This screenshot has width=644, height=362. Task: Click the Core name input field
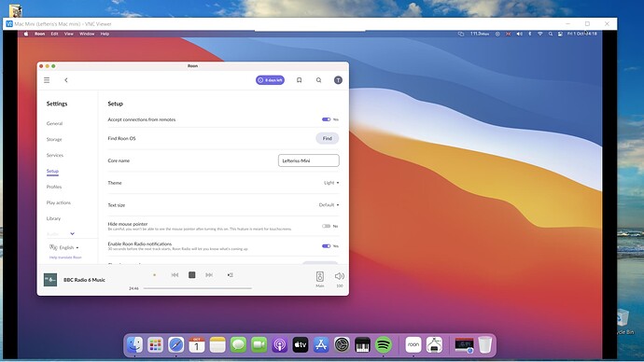309,160
